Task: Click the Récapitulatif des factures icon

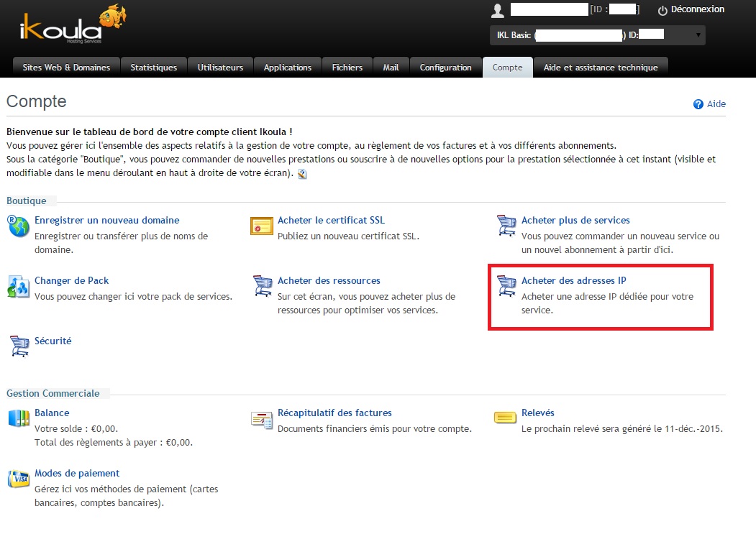Action: pyautogui.click(x=262, y=418)
